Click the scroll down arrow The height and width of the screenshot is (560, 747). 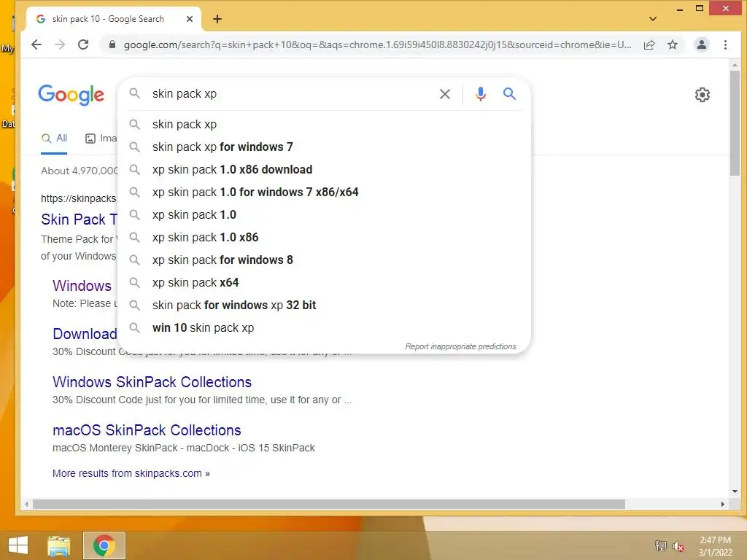pos(735,491)
